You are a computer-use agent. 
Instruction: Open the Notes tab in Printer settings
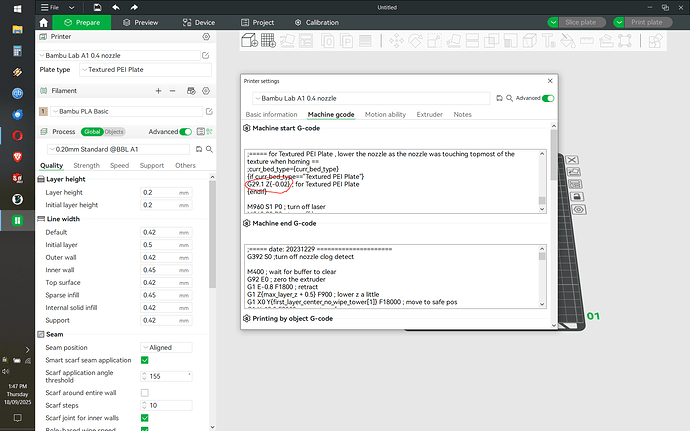tap(462, 114)
